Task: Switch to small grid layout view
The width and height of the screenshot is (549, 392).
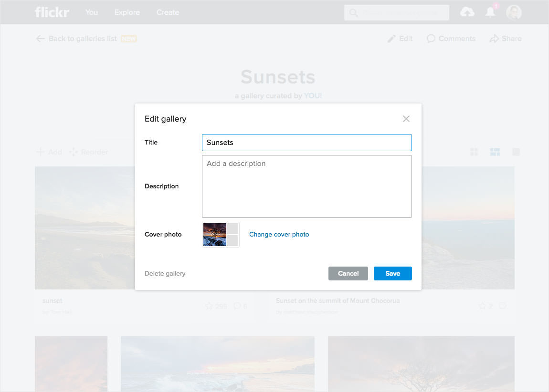Action: [474, 152]
